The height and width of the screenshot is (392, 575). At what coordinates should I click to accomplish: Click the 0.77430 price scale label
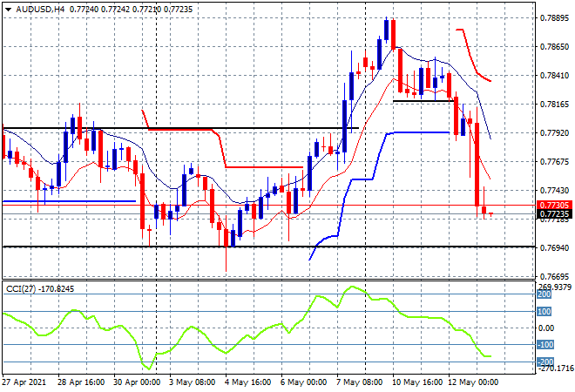[x=554, y=191]
